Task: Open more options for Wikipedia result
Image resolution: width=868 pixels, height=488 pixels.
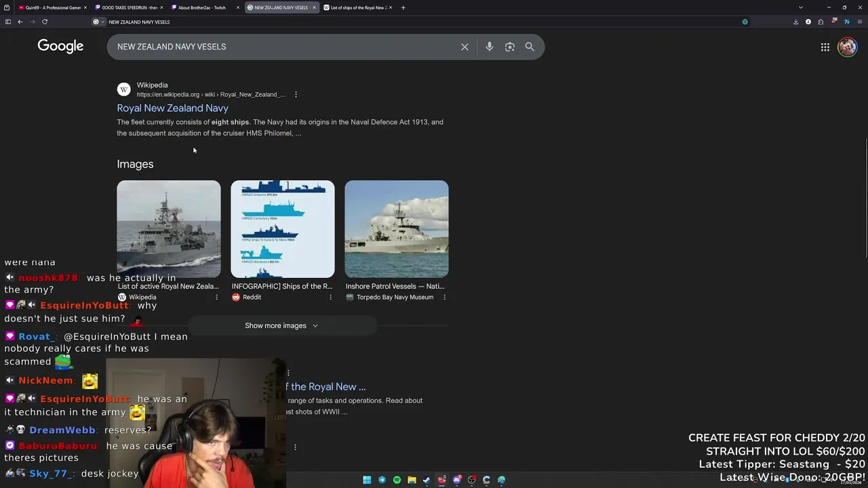Action: (296, 94)
